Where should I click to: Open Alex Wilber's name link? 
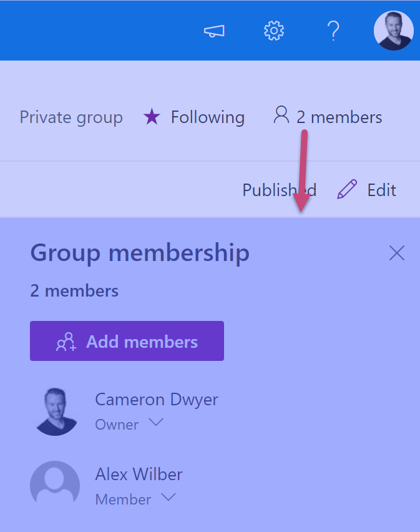139,474
